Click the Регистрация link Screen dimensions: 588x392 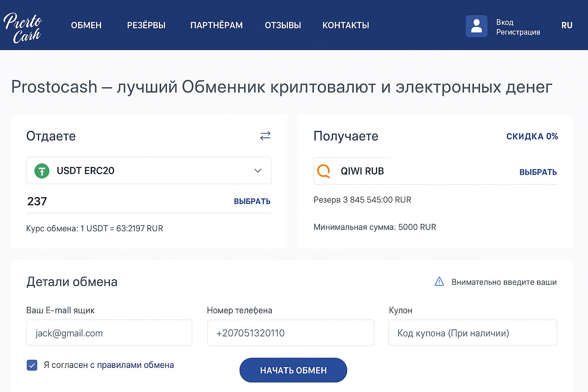point(518,32)
